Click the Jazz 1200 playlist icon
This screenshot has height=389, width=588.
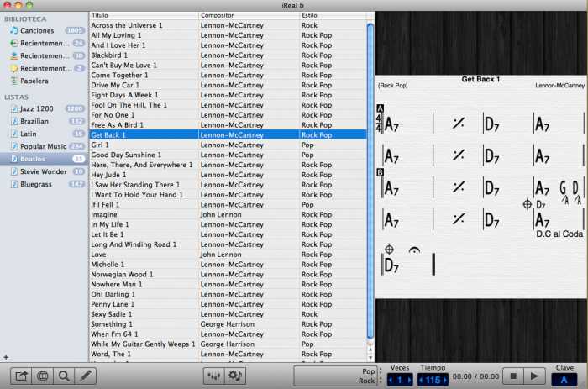(x=14, y=108)
